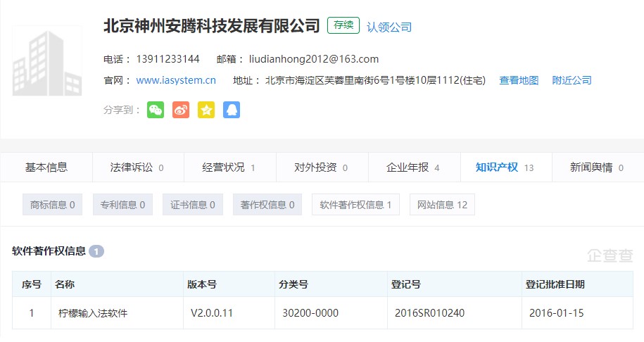This screenshot has height=342, width=644.
Task: Click the 存续 status badge
Action: point(343,25)
